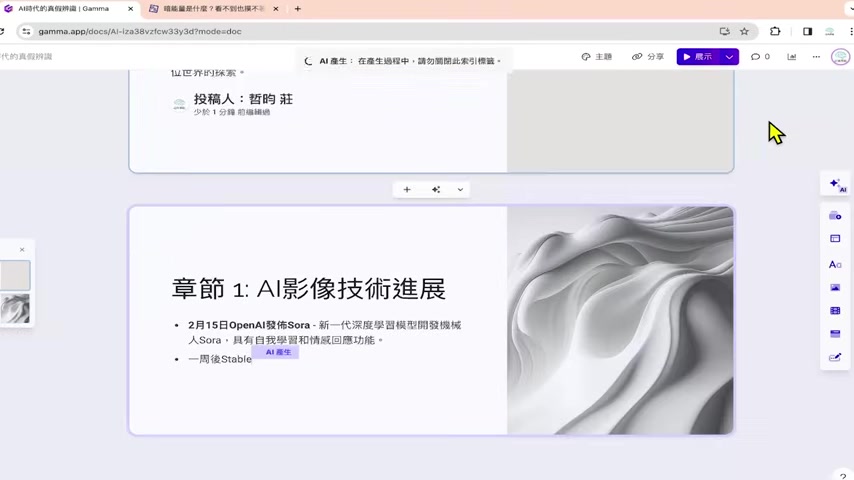Click the AI 產生 badge label
854x480 pixels.
[278, 353]
